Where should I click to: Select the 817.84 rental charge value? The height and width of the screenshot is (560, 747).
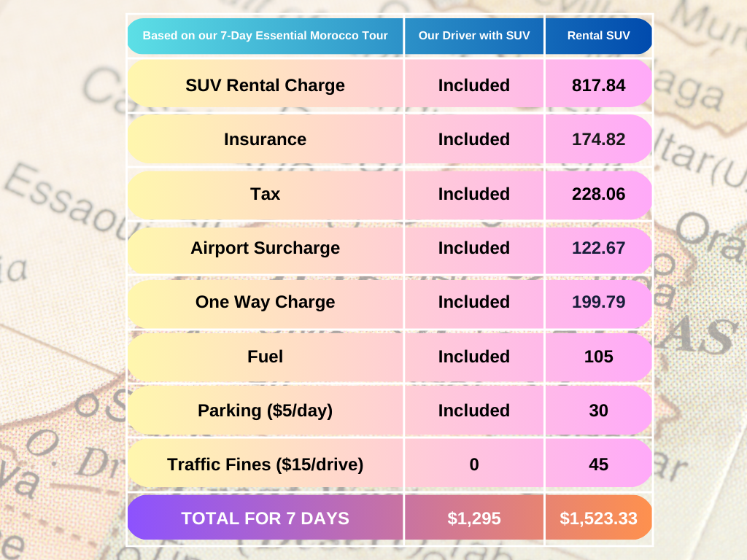click(598, 85)
